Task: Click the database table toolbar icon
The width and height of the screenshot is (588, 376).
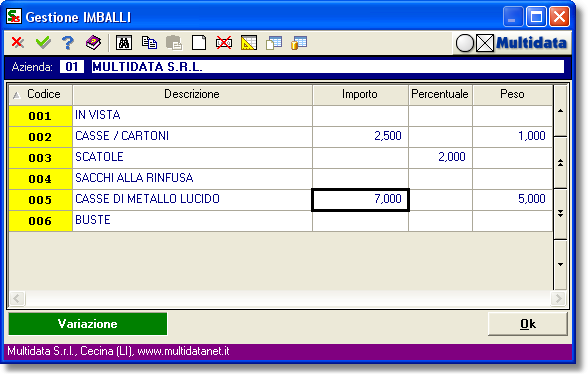Action: click(299, 43)
